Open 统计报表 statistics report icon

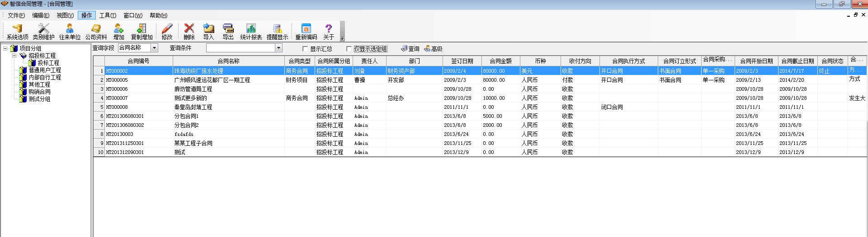[251, 31]
